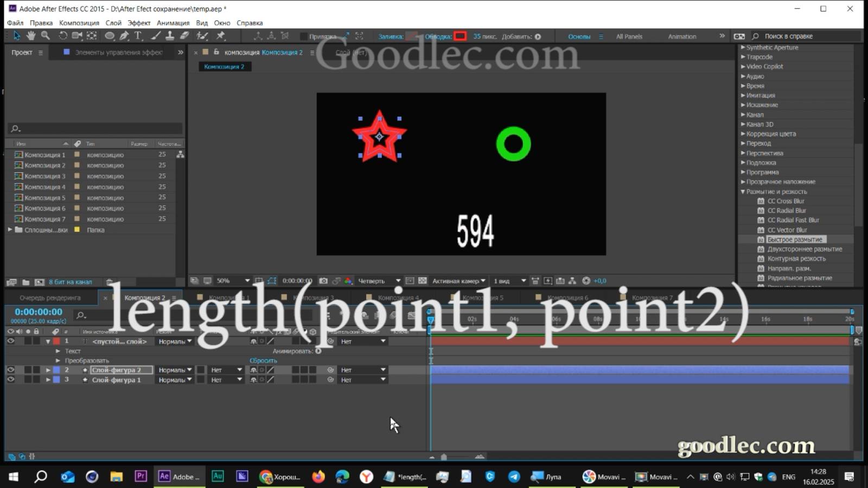868x488 pixels.
Task: Expand the Текст property group
Action: tap(58, 351)
